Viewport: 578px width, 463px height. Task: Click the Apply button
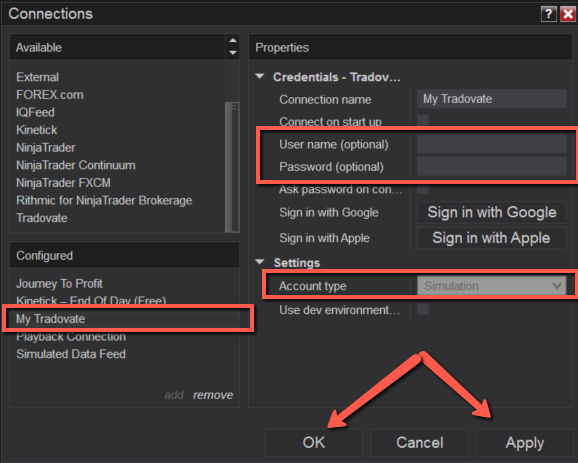point(525,442)
